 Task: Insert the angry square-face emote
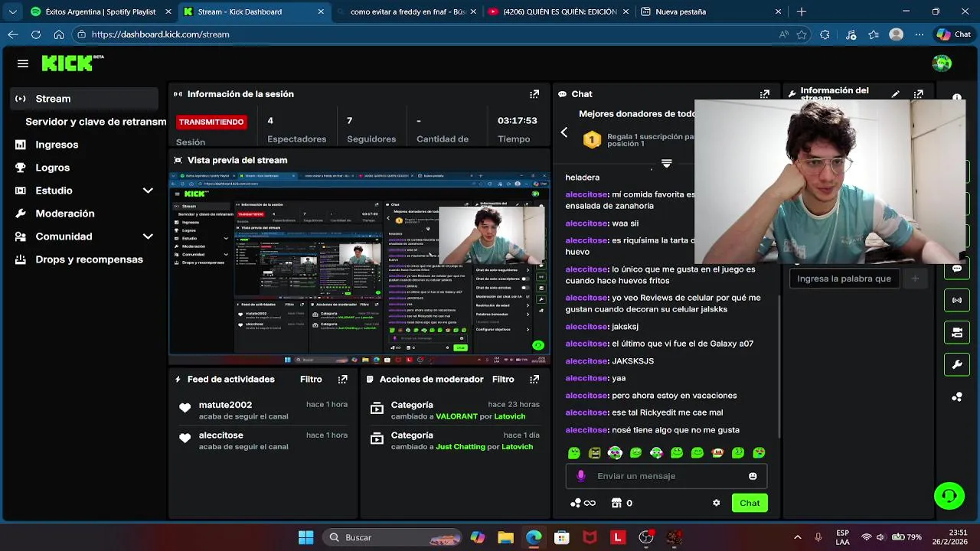pos(595,453)
